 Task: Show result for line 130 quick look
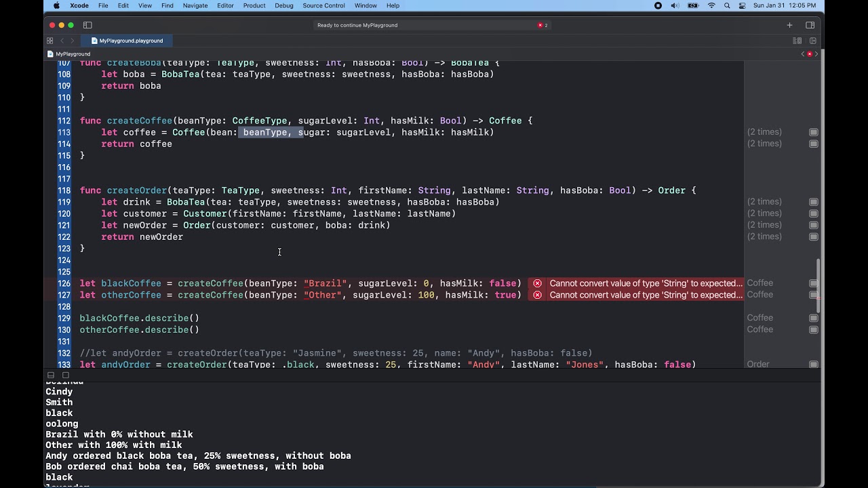click(x=813, y=329)
